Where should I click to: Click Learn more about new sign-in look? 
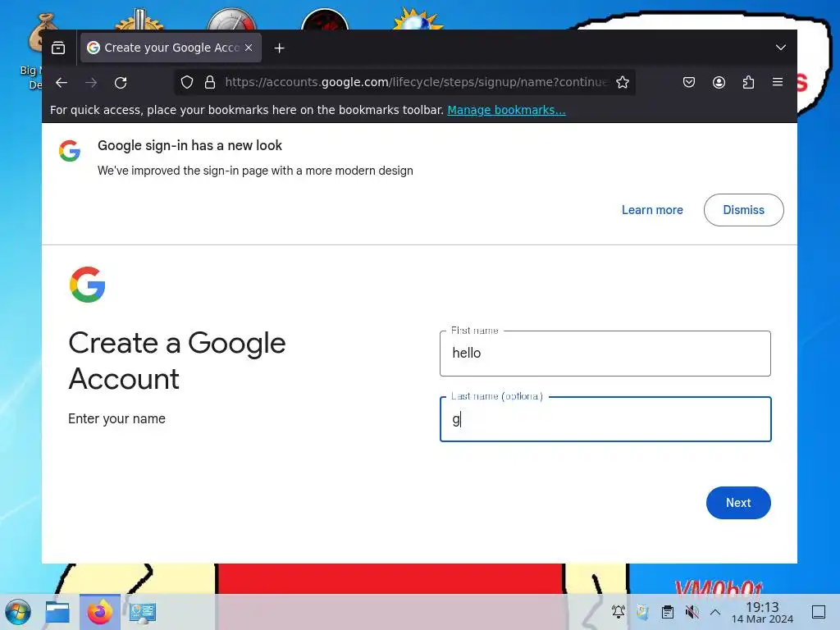(x=652, y=210)
